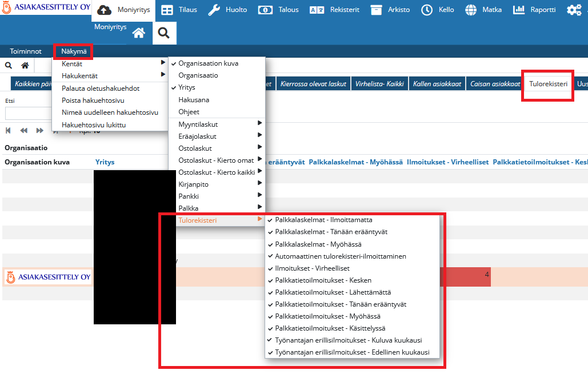Toggle Organisaation kuva field visibility
This screenshot has width=588, height=374.
coord(208,63)
